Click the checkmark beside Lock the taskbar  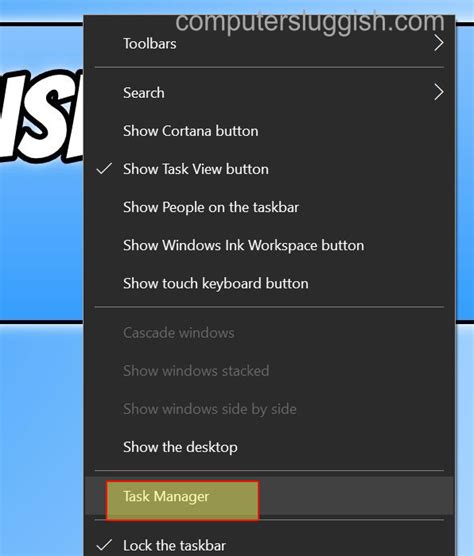tap(104, 545)
